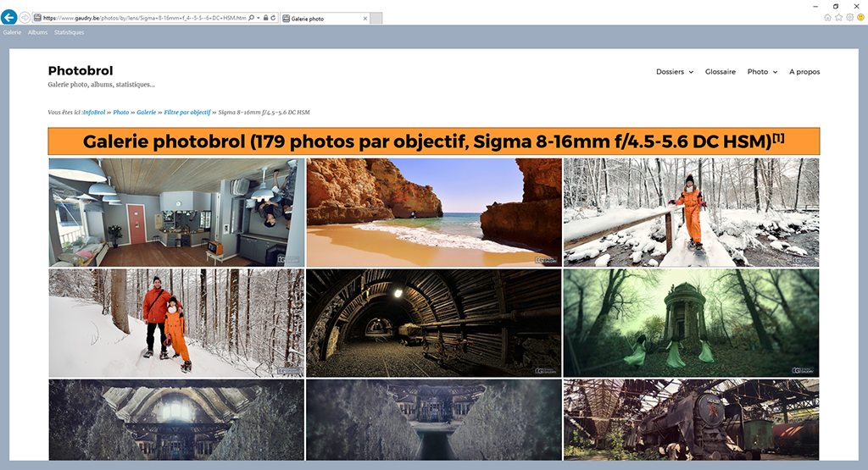This screenshot has width=868, height=470.
Task: Open the Statistiques item in the top bar
Action: point(70,33)
